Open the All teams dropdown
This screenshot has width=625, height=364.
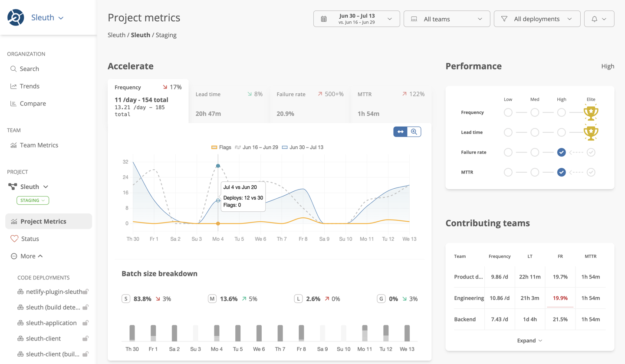(447, 19)
